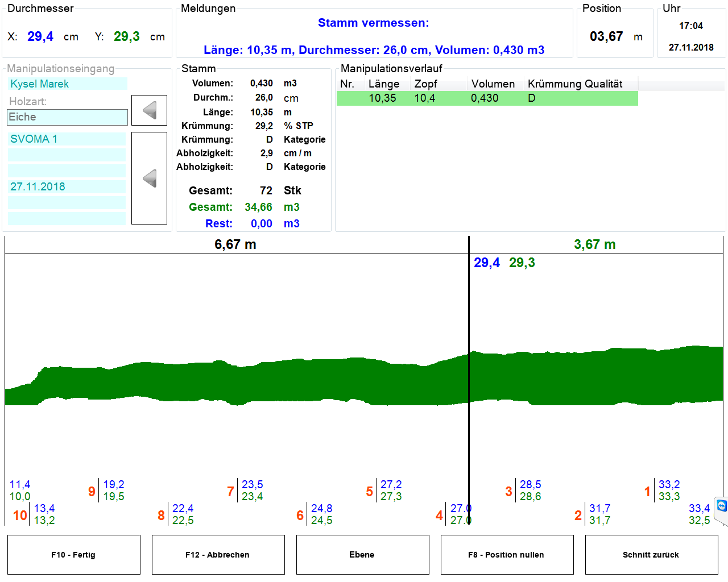Click F8 - Position nullen button

(507, 555)
